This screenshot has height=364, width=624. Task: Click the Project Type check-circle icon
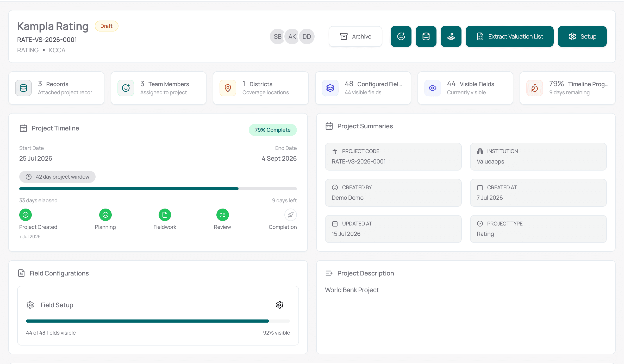click(x=480, y=224)
